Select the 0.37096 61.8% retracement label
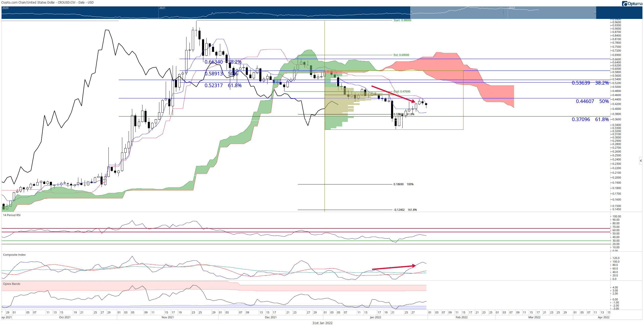 pyautogui.click(x=590, y=119)
